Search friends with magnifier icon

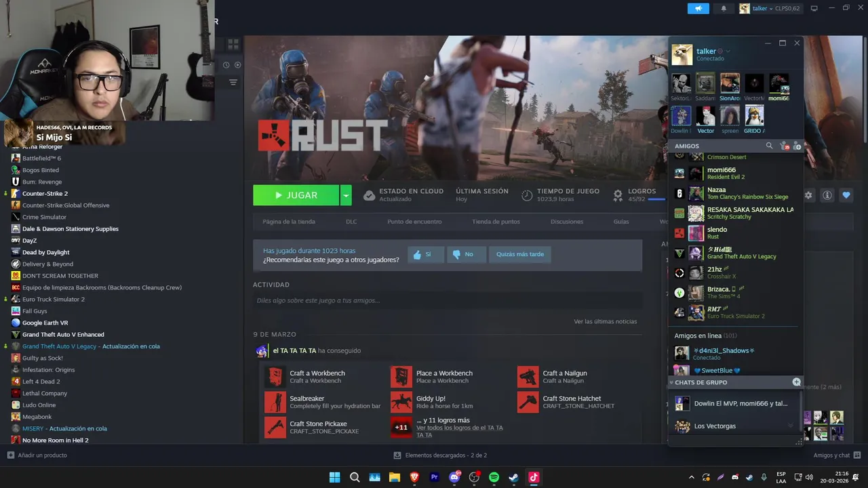[x=769, y=146]
